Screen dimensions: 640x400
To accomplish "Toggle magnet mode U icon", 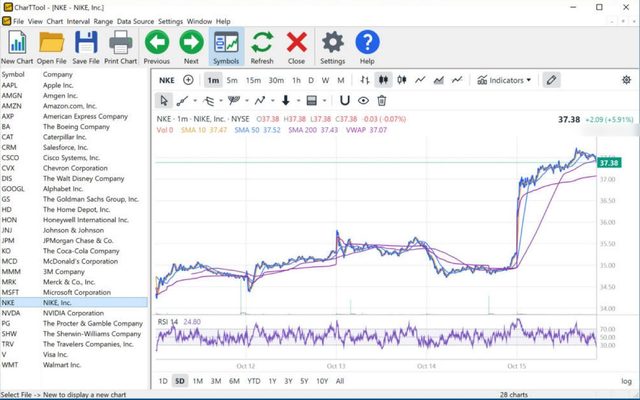I will pos(345,100).
